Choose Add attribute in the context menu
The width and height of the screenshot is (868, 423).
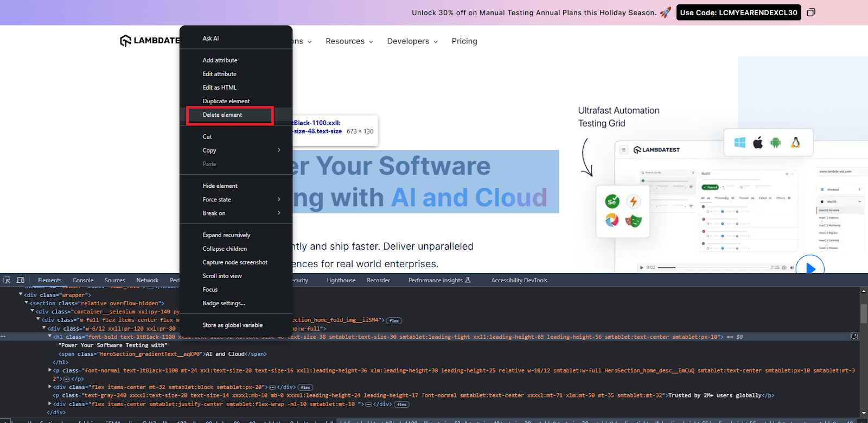point(236,60)
